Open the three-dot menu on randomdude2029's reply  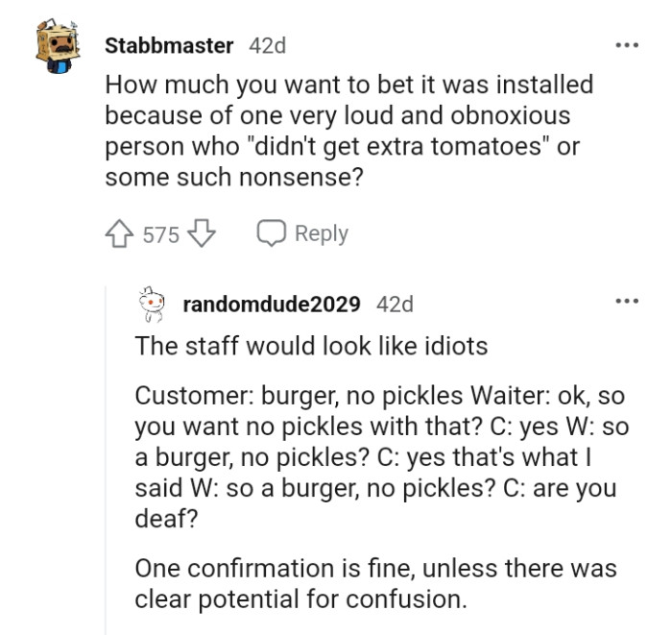pos(627,303)
